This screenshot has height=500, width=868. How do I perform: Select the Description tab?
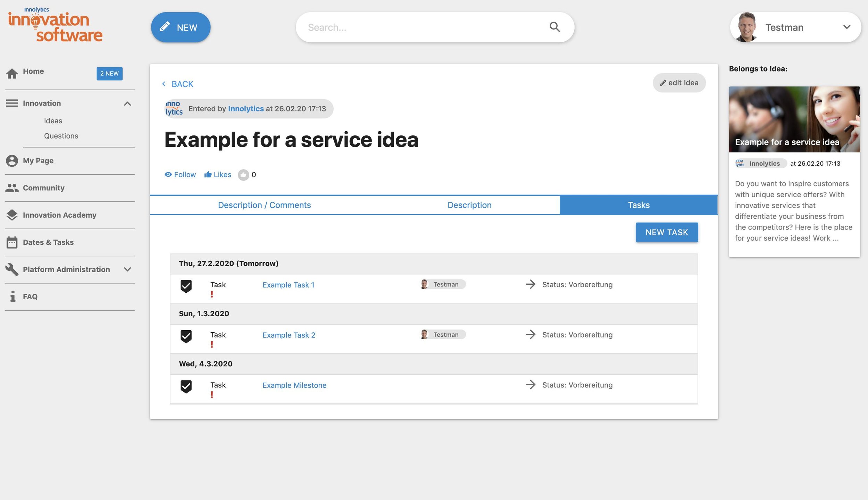pyautogui.click(x=469, y=205)
